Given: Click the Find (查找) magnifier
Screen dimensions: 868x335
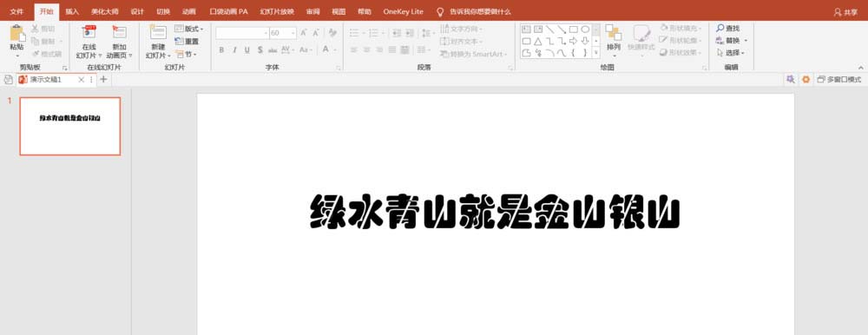Looking at the screenshot, I should pos(720,29).
